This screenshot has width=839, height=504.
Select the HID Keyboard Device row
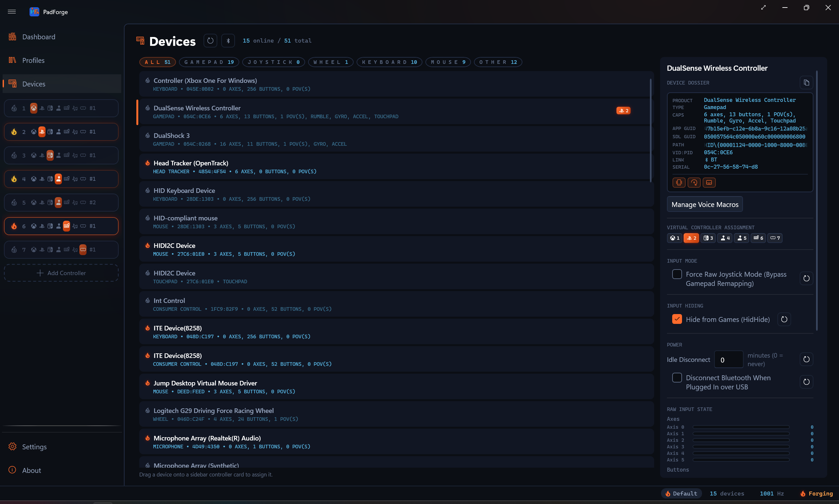396,194
